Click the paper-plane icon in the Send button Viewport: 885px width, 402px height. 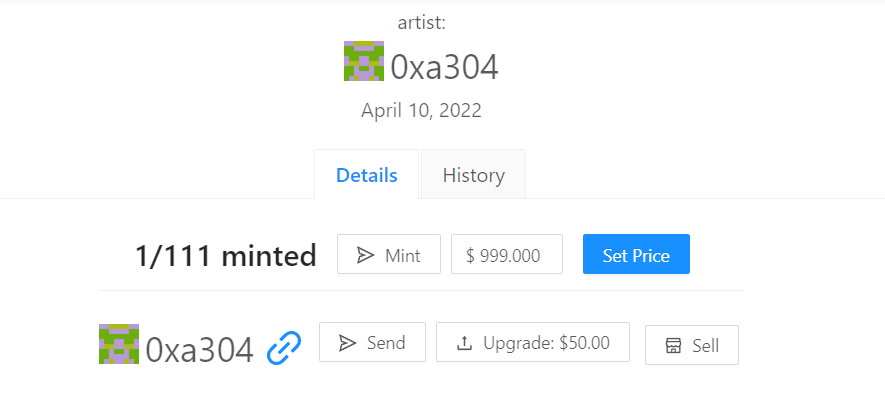(x=347, y=343)
